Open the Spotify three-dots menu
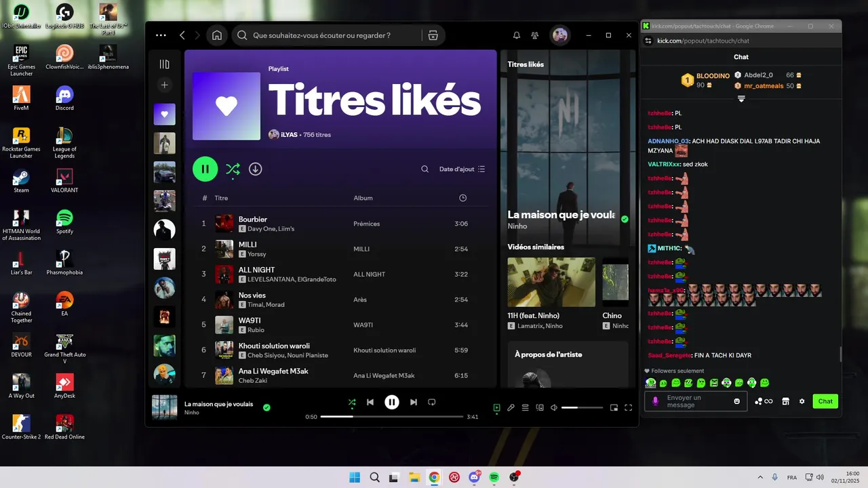 click(x=161, y=35)
